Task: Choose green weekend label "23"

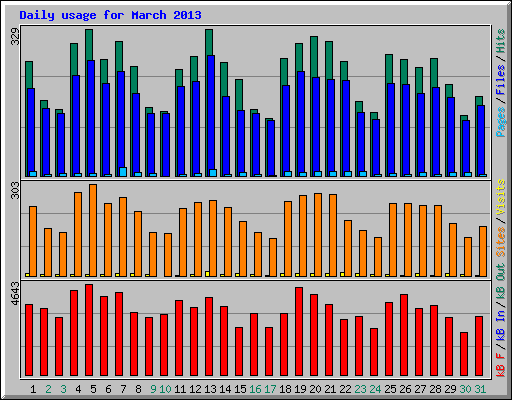Action: pyautogui.click(x=360, y=389)
